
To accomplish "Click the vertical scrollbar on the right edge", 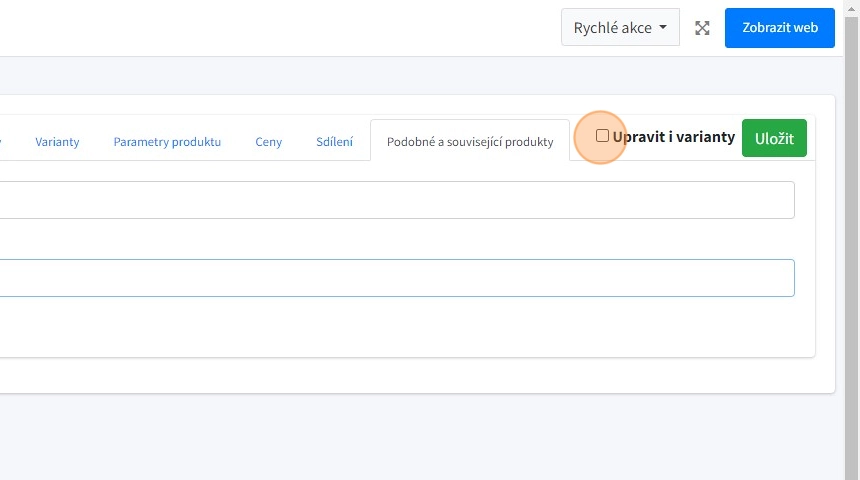I will [852, 240].
